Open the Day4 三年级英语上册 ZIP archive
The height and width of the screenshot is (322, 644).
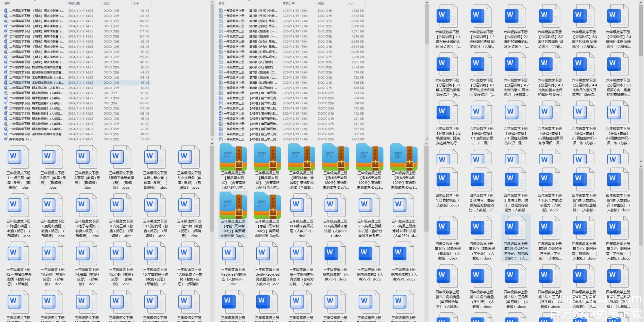point(233,206)
